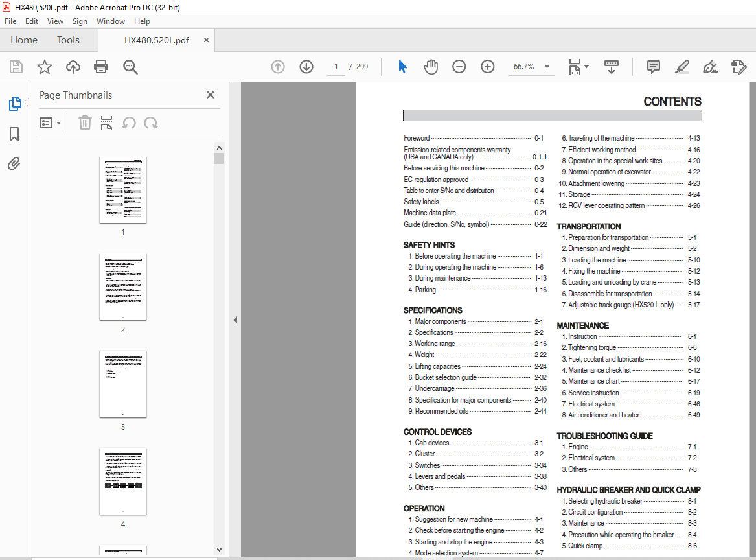The image size is (756, 560).
Task: Zoom out with the minus button
Action: [459, 67]
